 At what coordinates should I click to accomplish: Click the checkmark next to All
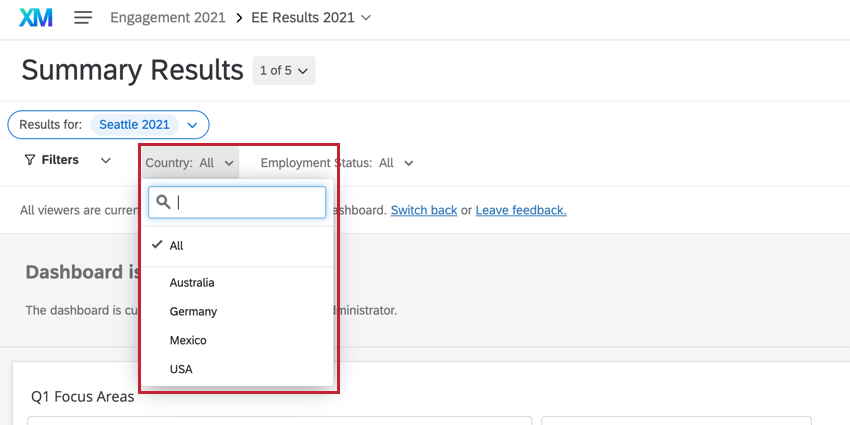click(157, 245)
